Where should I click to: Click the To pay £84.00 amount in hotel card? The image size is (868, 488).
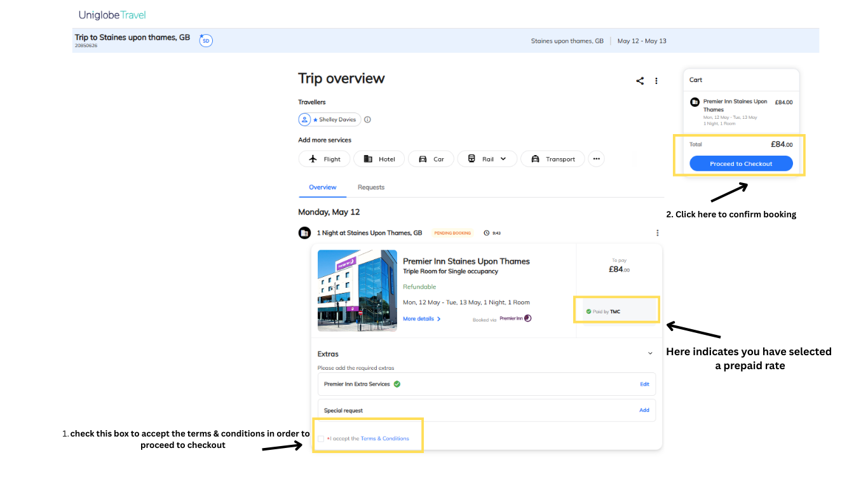619,269
